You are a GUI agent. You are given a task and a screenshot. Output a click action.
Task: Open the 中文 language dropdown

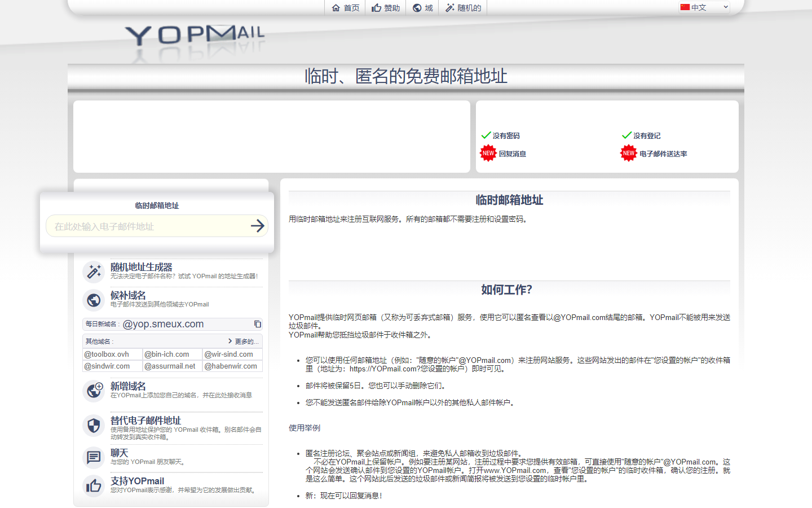[x=704, y=7]
